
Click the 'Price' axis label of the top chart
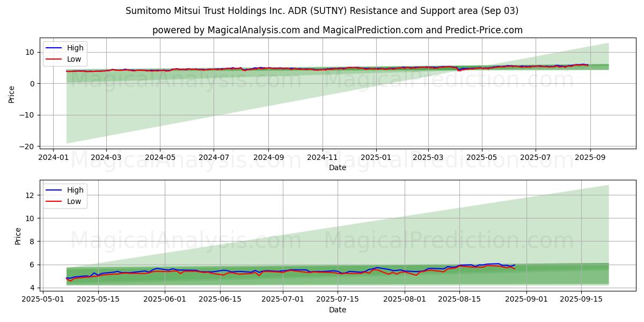pyautogui.click(x=12, y=93)
